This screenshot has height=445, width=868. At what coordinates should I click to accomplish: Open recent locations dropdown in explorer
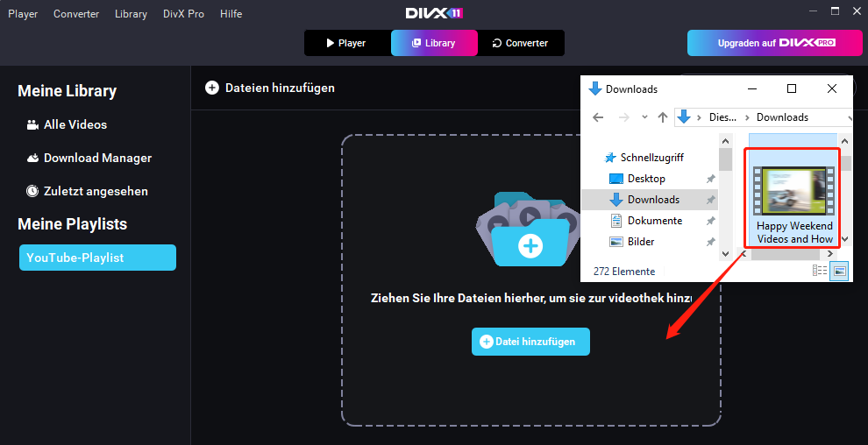point(644,117)
